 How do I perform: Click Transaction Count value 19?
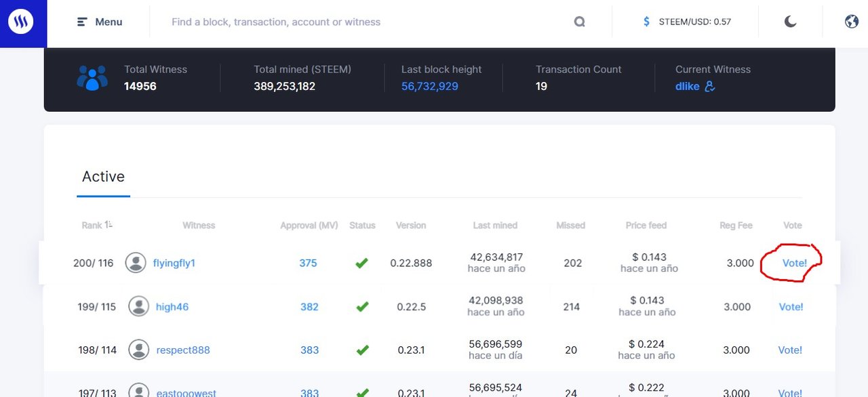pos(541,86)
